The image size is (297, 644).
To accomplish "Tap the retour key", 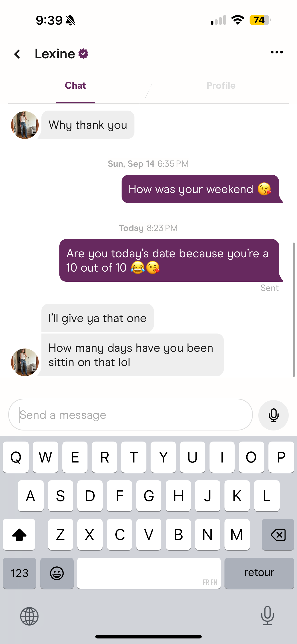I will [x=259, y=573].
